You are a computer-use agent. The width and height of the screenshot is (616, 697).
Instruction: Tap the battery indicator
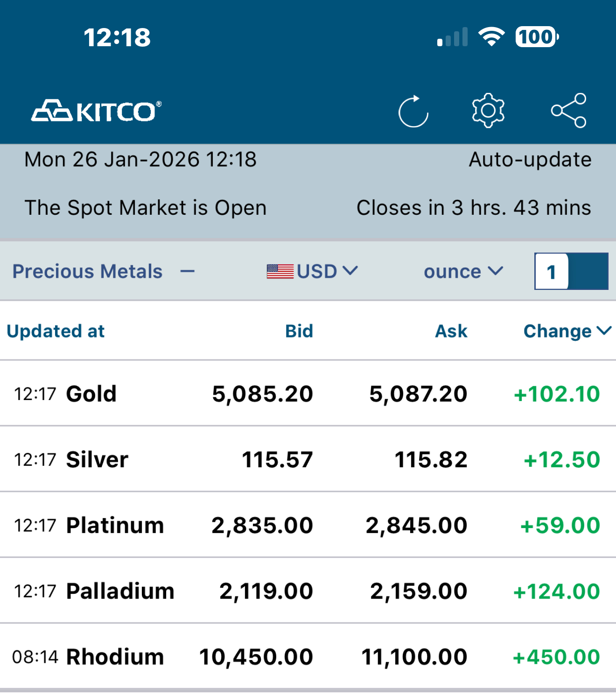[x=537, y=37]
